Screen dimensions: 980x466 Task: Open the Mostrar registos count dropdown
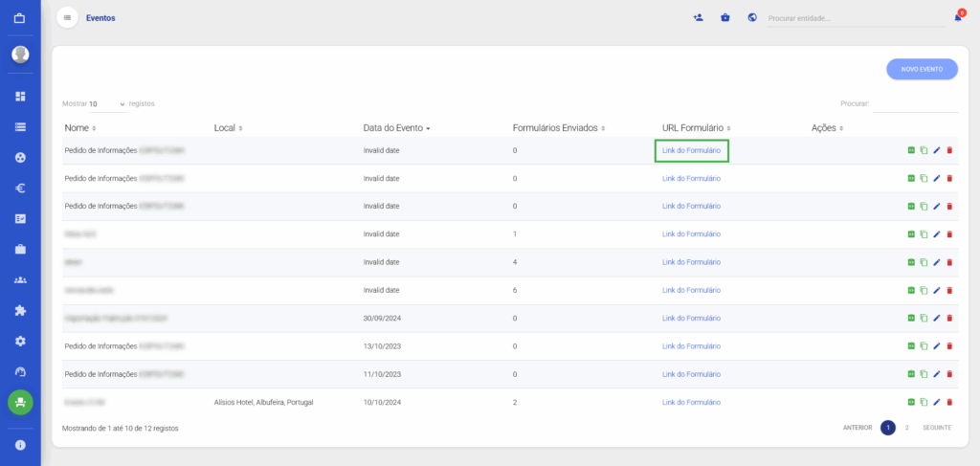[x=107, y=103]
